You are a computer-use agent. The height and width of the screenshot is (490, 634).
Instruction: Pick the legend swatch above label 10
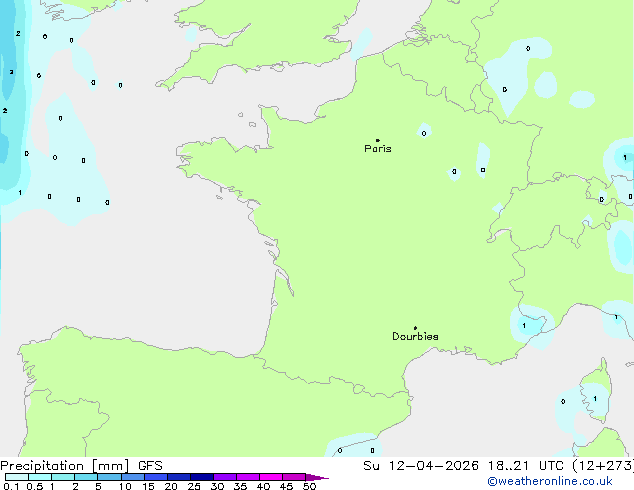pos(132,477)
